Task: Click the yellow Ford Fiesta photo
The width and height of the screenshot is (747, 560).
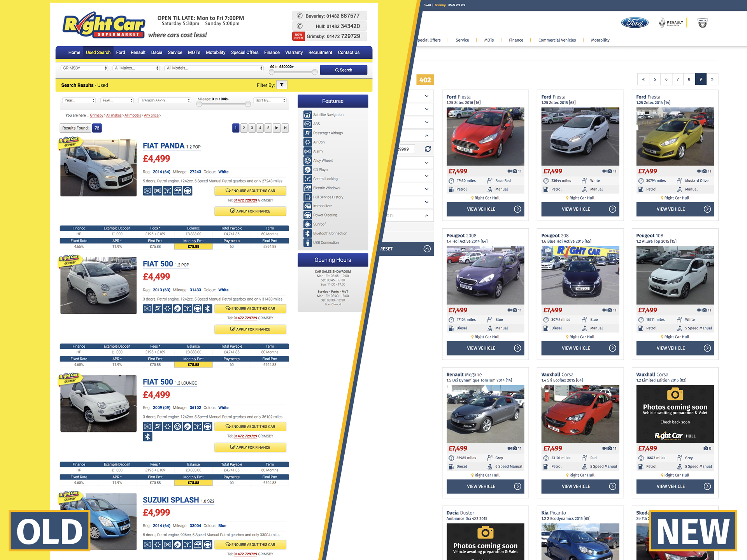Action: pos(675,137)
